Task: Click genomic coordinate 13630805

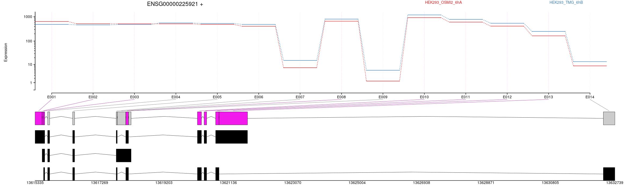Action: pos(550,183)
